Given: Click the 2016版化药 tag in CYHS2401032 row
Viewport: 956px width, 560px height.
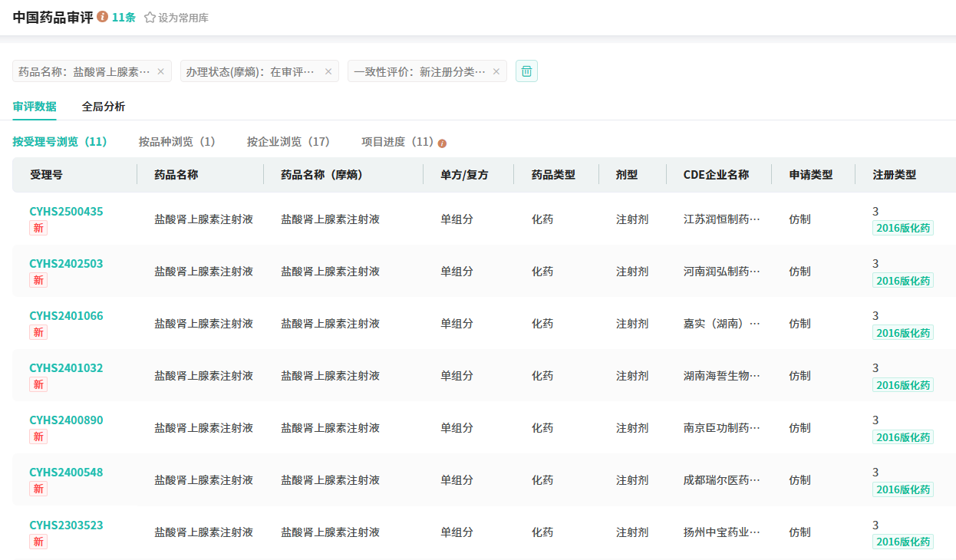Looking at the screenshot, I should pos(903,385).
